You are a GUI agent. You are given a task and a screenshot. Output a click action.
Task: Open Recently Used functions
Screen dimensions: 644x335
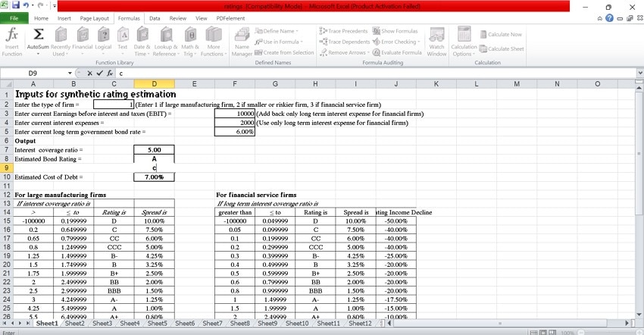[61, 42]
